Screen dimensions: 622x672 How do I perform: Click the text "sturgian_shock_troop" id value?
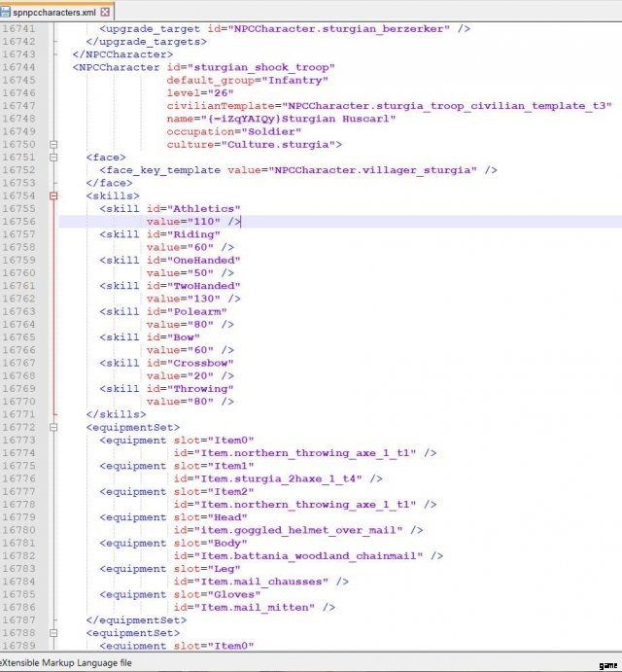click(x=261, y=67)
